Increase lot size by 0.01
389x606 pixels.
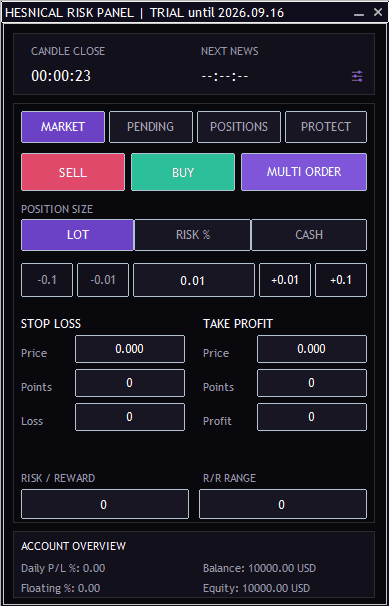coord(285,280)
